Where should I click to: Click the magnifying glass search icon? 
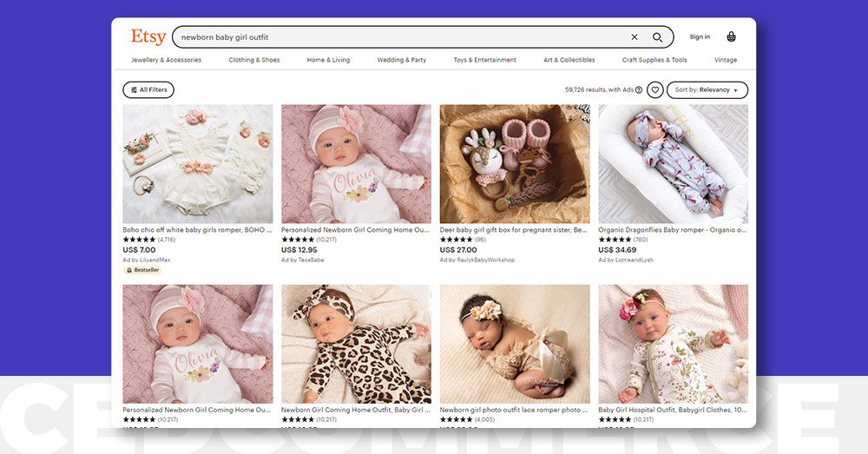pyautogui.click(x=657, y=37)
